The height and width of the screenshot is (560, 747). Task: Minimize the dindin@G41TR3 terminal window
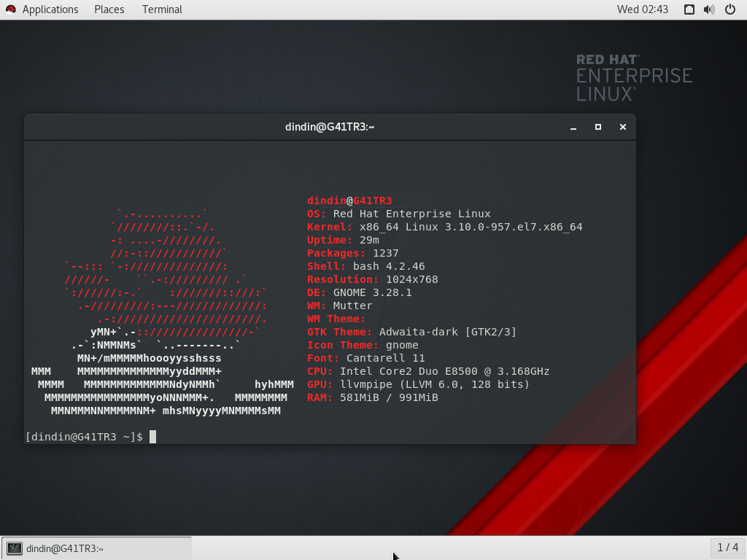coord(573,127)
